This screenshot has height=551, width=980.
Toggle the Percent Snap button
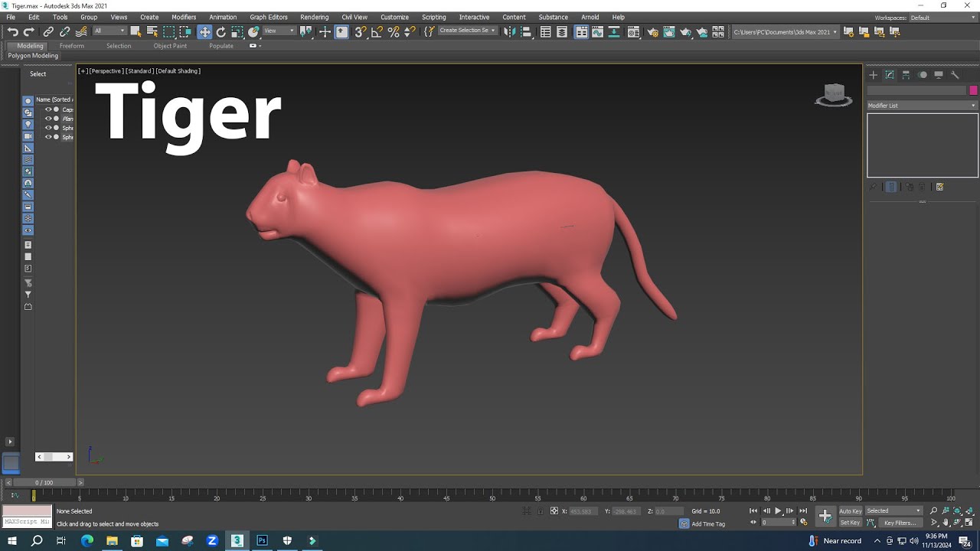pos(394,31)
